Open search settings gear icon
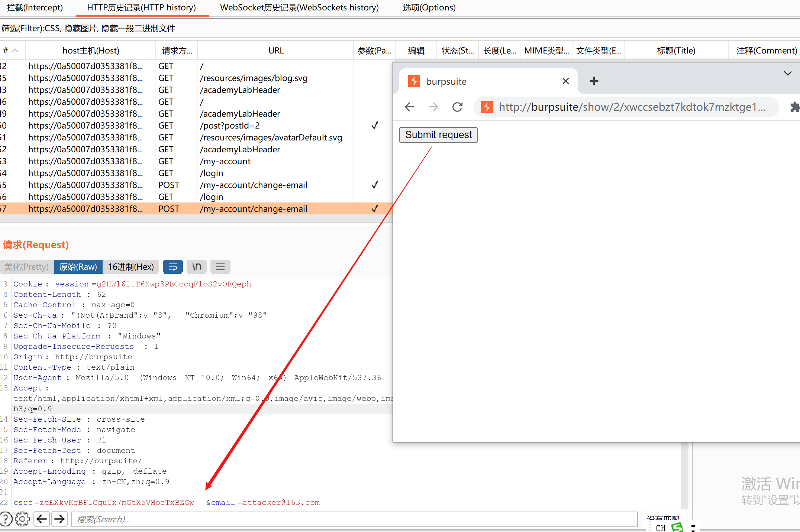 [22, 519]
